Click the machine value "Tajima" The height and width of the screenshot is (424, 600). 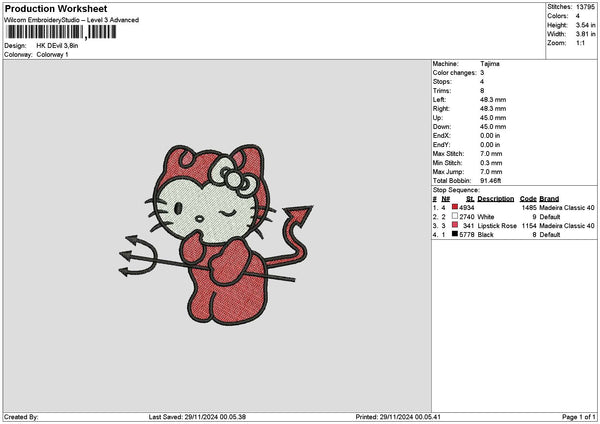pos(490,64)
